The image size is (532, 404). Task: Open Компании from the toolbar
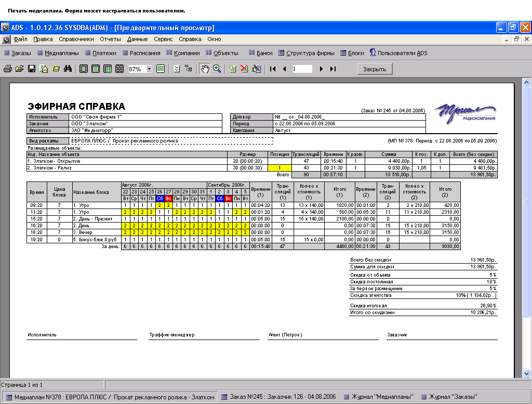[x=183, y=53]
